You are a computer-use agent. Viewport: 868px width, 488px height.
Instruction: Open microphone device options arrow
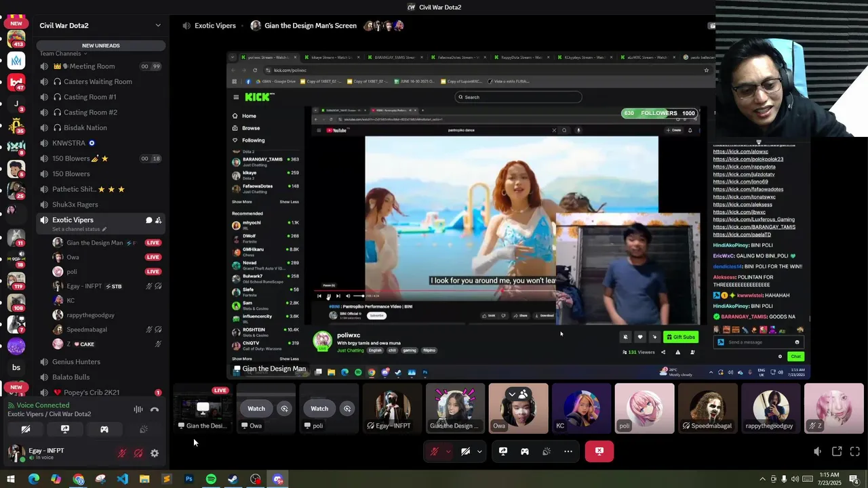pos(448,451)
